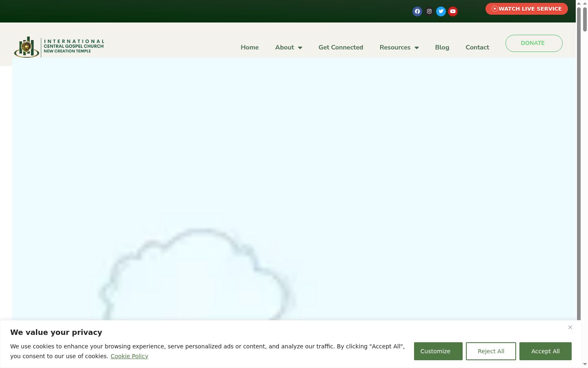Open the Cookie Policy link
Image resolution: width=588 pixels, height=368 pixels.
pyautogui.click(x=129, y=356)
